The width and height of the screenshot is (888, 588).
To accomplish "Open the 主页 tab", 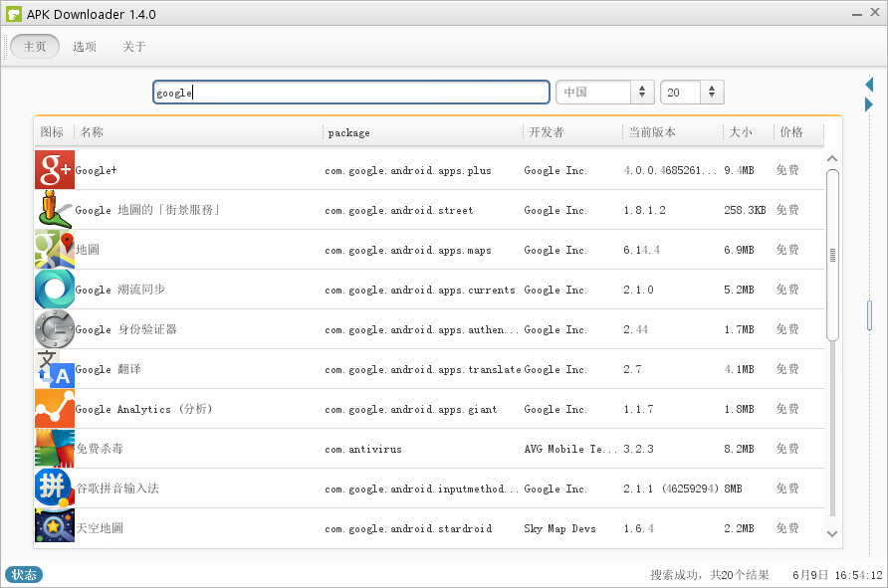I will pos(35,47).
